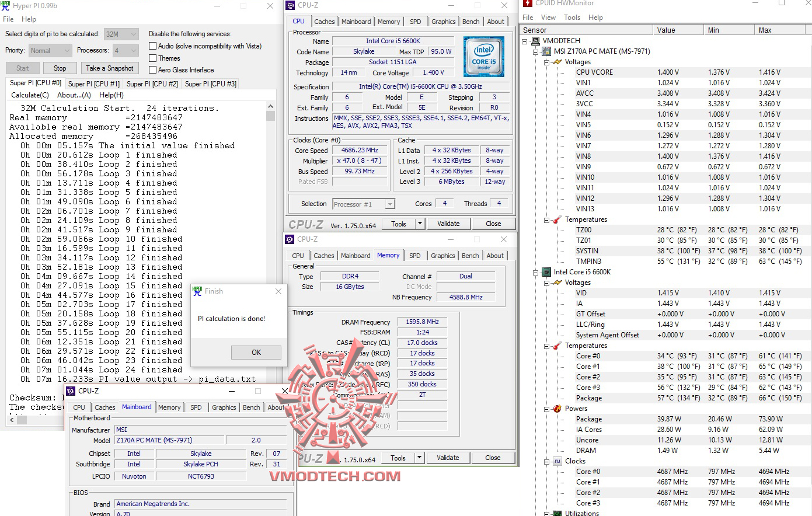Open the pi digits 32M dropdown
Viewport: 812px width, 516px height.
(121, 34)
